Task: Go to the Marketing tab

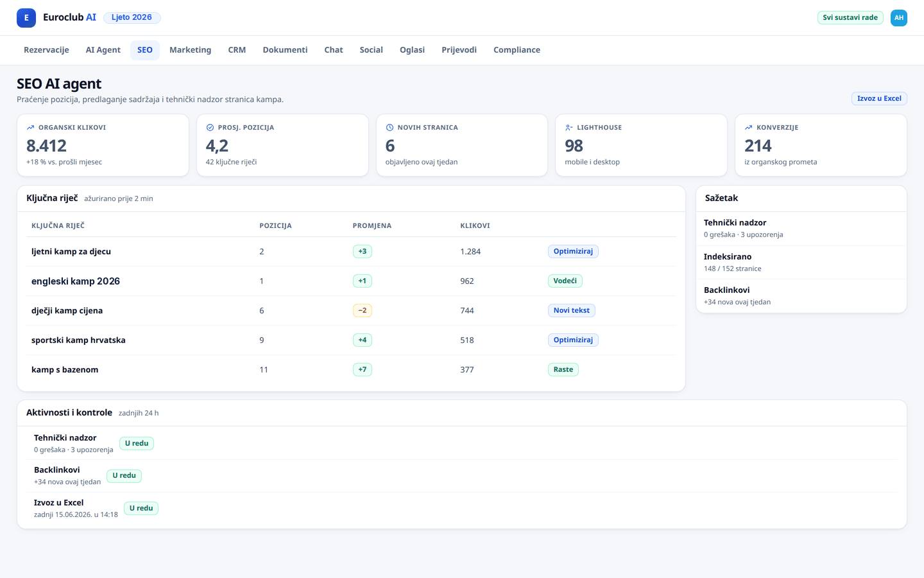Action: coord(191,50)
